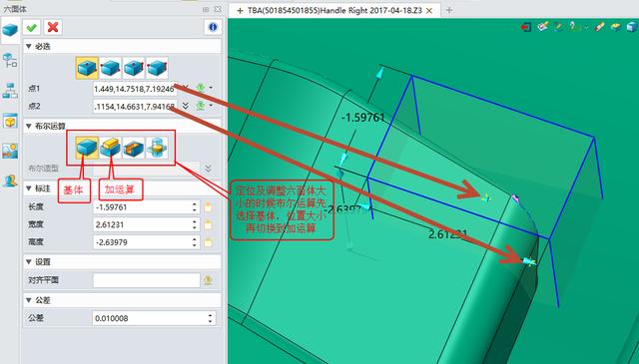Increase the 宽度 value with stepper arrow
The width and height of the screenshot is (639, 364).
[x=195, y=221]
